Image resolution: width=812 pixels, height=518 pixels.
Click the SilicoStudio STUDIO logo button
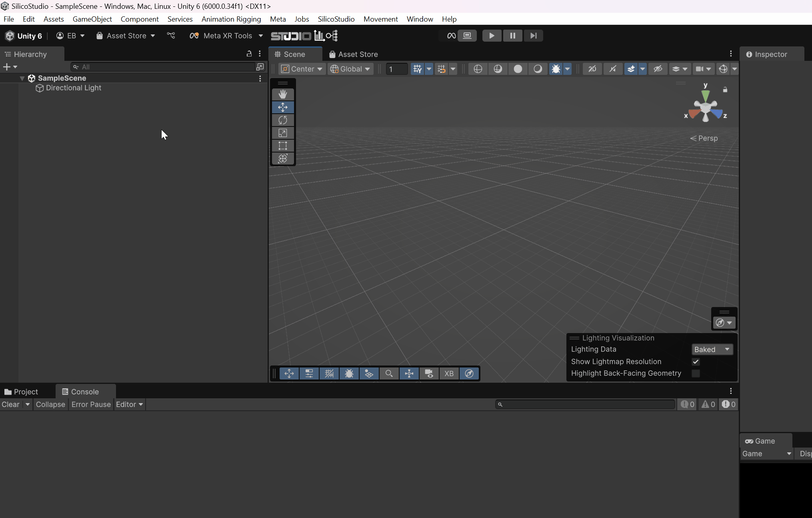coord(291,36)
